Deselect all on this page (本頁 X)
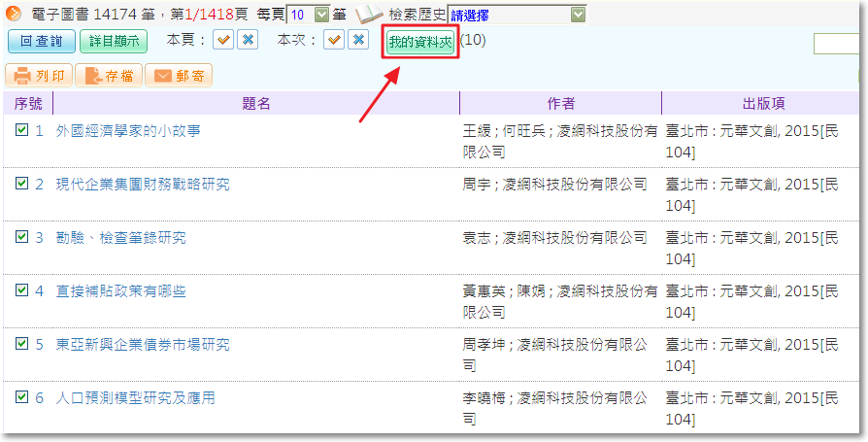 point(248,40)
